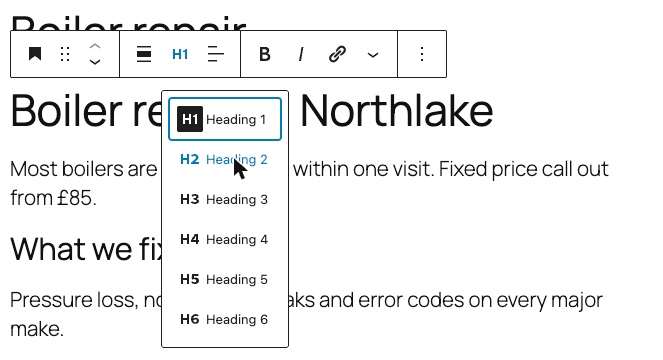Click the Heading block type bookmark icon
Screen dimensions: 663x360
[35, 54]
